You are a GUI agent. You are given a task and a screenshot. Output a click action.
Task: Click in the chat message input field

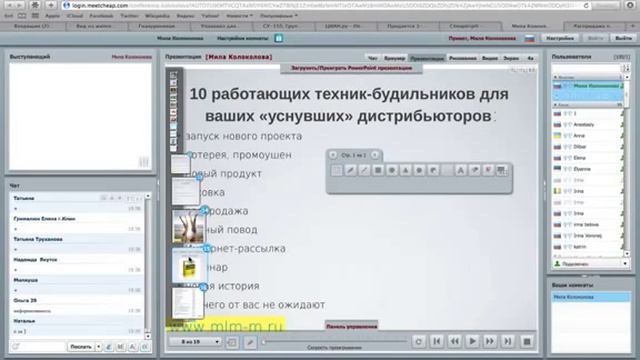point(38,347)
